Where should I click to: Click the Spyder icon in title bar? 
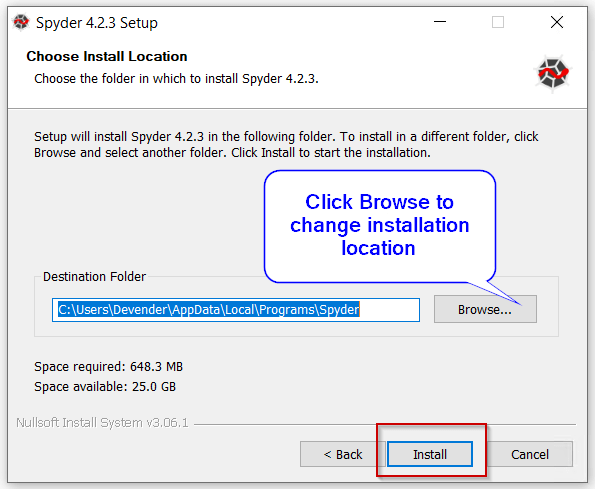[21, 22]
